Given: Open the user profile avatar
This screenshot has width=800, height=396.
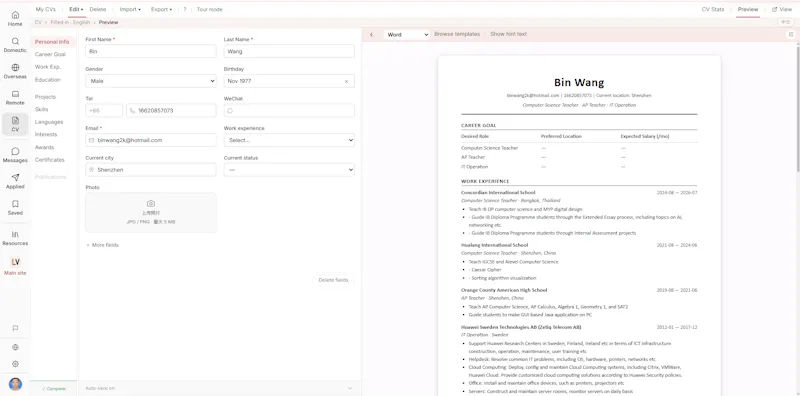Looking at the screenshot, I should coord(15,384).
